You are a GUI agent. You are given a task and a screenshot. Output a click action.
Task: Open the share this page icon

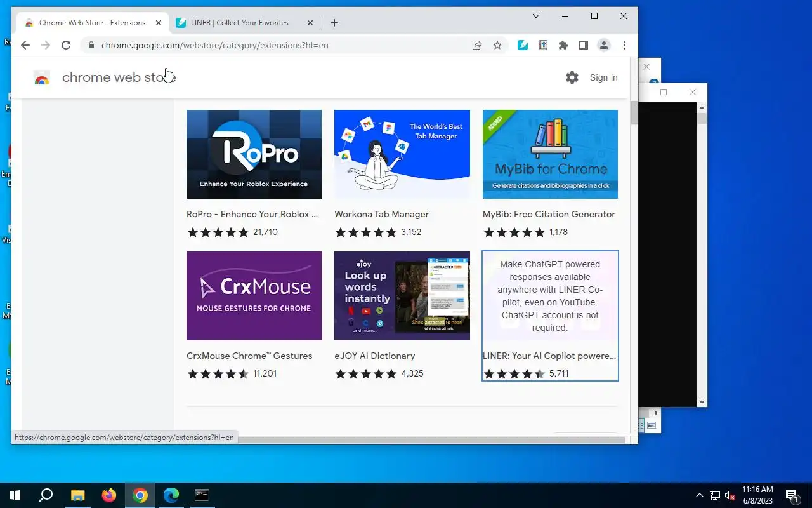pos(477,45)
